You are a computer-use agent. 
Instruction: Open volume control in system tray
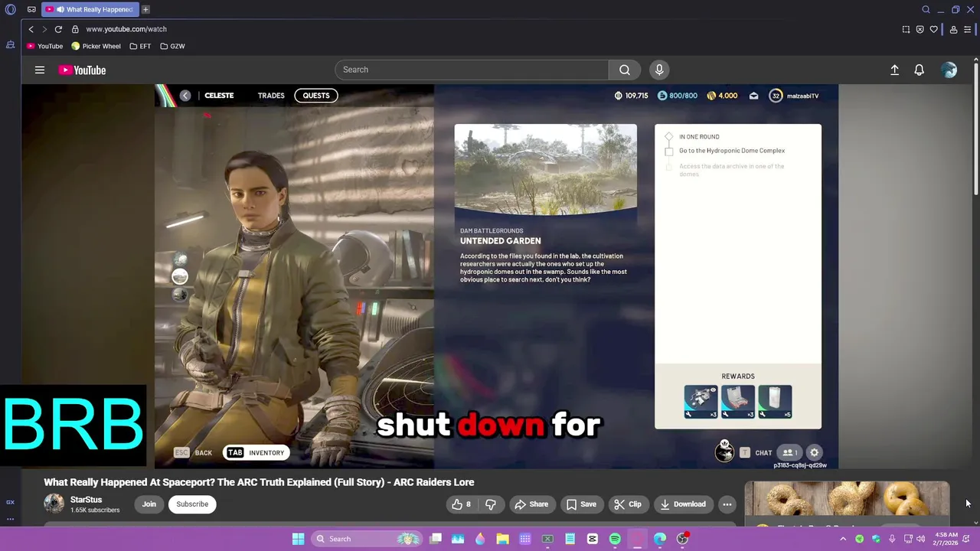coord(922,539)
